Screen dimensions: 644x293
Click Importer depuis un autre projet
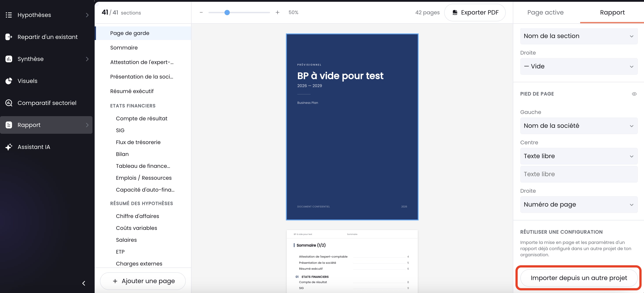tap(579, 278)
